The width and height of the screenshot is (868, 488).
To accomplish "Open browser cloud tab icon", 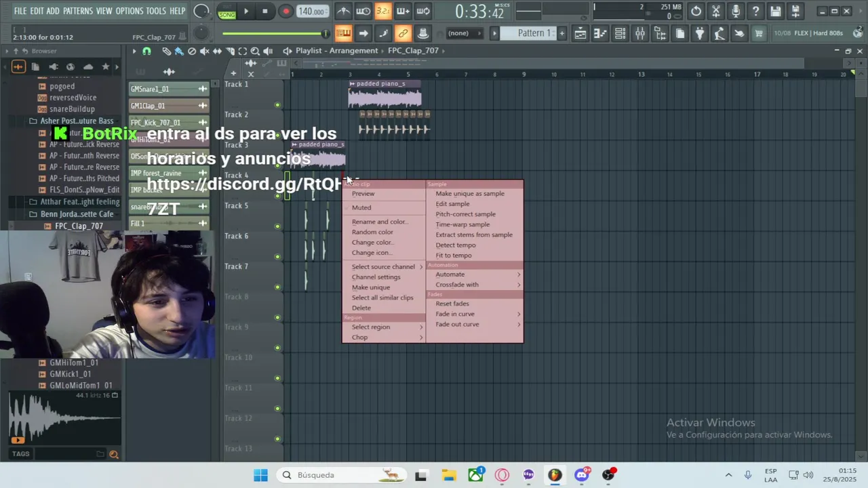I will 88,66.
